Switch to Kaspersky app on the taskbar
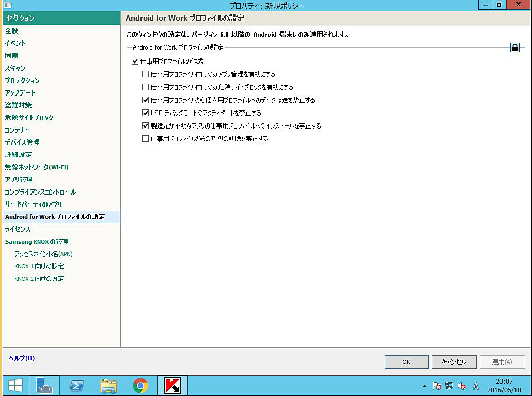The image size is (532, 396). pyautogui.click(x=173, y=386)
